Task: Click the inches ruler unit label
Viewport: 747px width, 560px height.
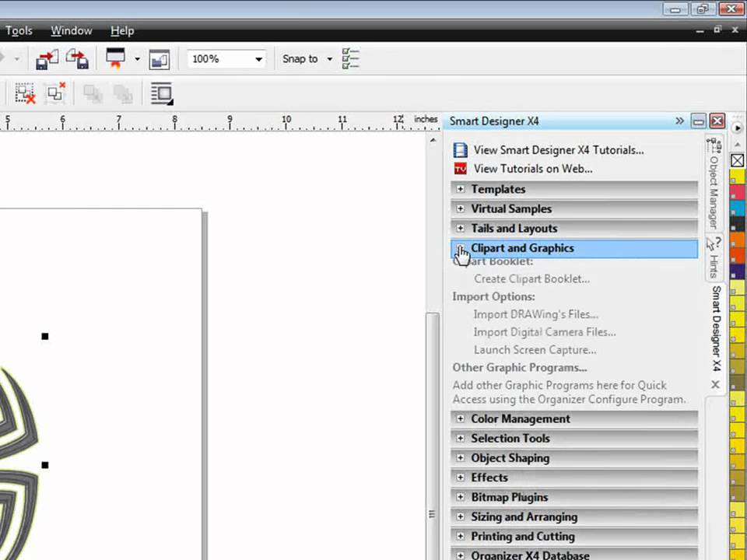Action: [426, 119]
